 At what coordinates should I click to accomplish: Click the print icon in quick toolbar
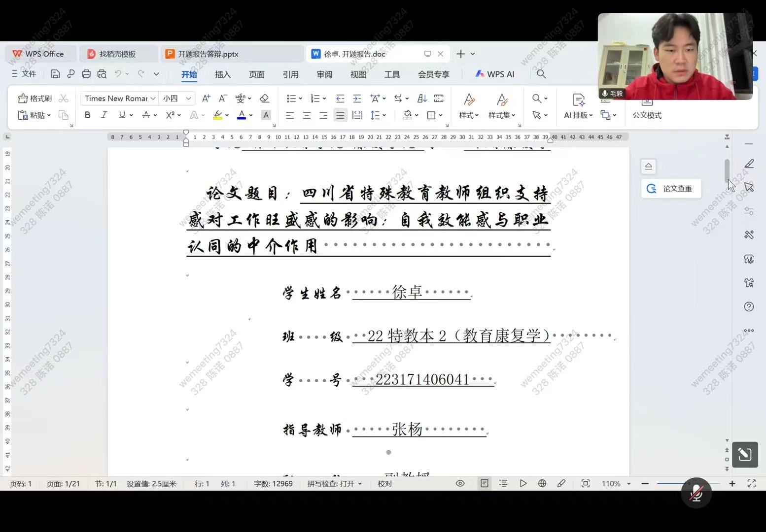[86, 74]
